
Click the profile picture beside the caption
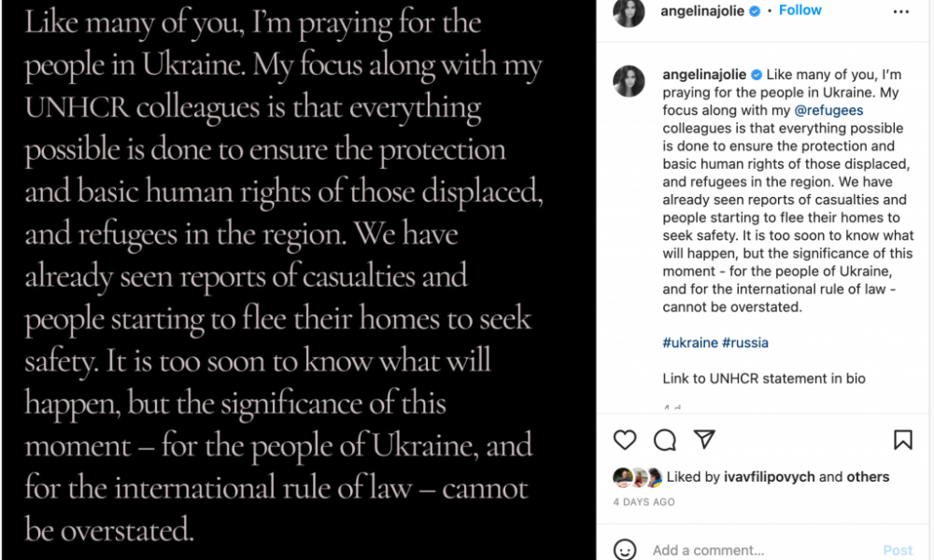point(629,81)
